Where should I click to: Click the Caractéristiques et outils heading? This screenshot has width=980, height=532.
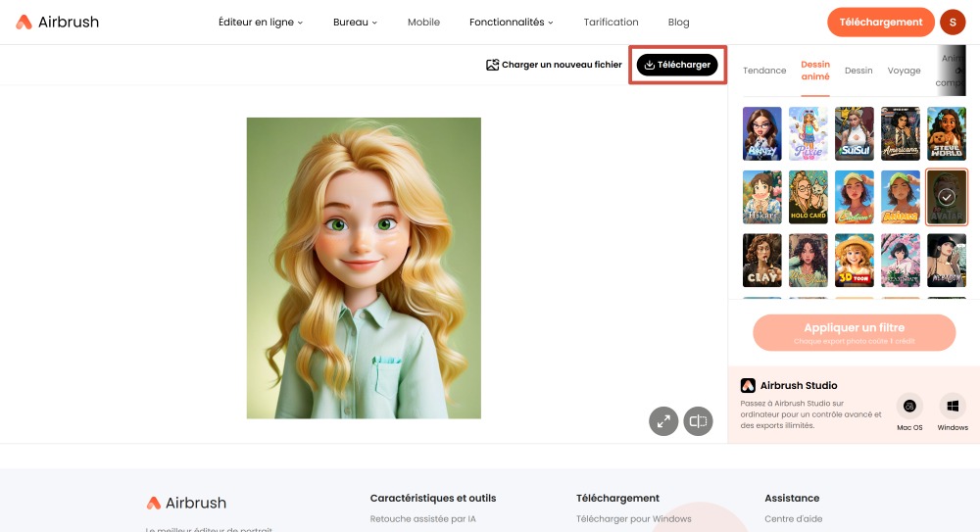(432, 499)
